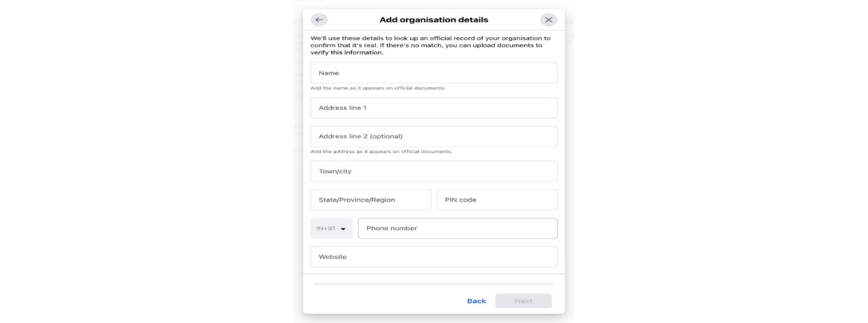This screenshot has height=323, width=868.
Task: Click the progress bar above Back button
Action: (433, 284)
